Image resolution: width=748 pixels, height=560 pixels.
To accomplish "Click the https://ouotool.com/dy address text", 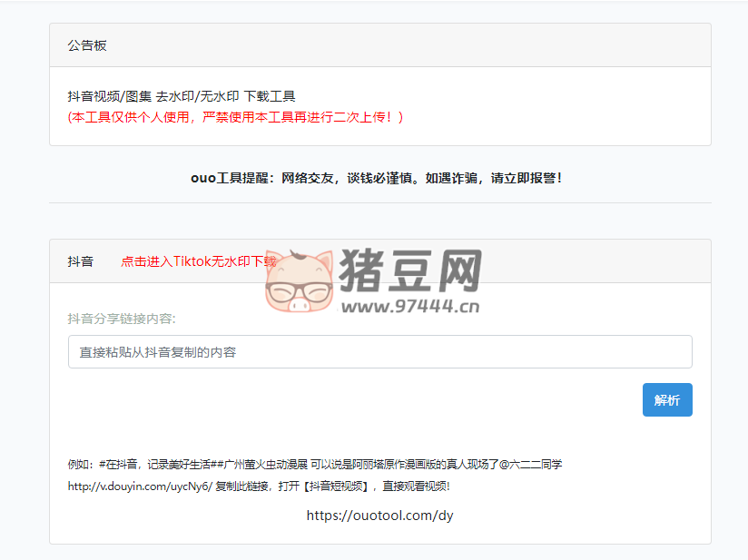I will (x=379, y=516).
